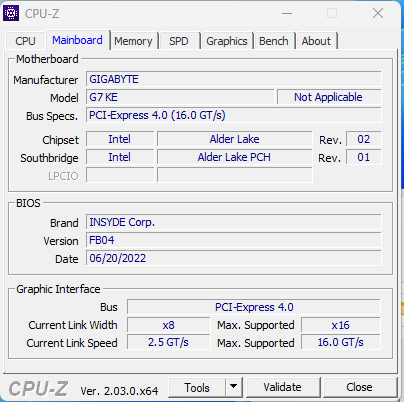The image size is (404, 402).
Task: Open the About tab
Action: point(316,41)
